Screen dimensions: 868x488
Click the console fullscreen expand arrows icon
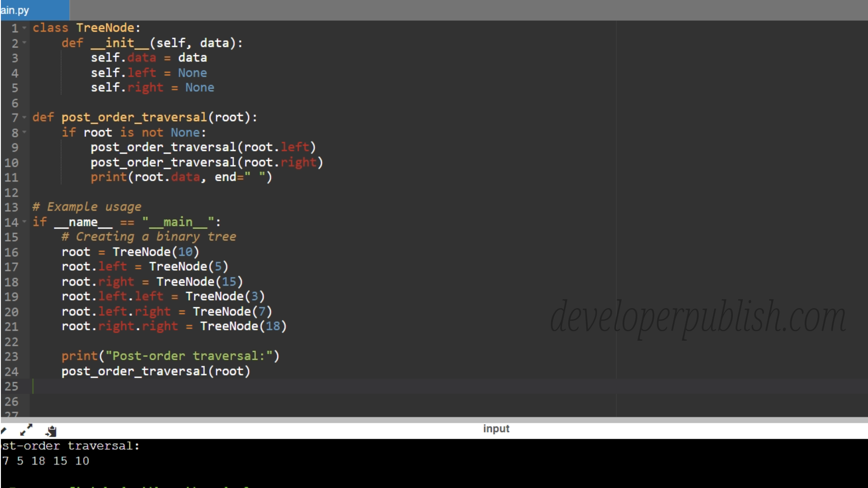point(26,430)
